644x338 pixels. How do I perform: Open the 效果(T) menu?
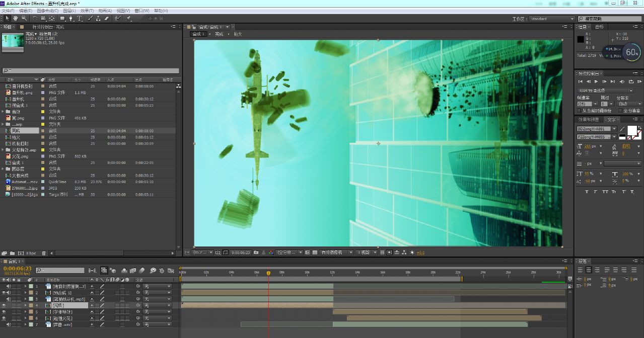(x=87, y=11)
